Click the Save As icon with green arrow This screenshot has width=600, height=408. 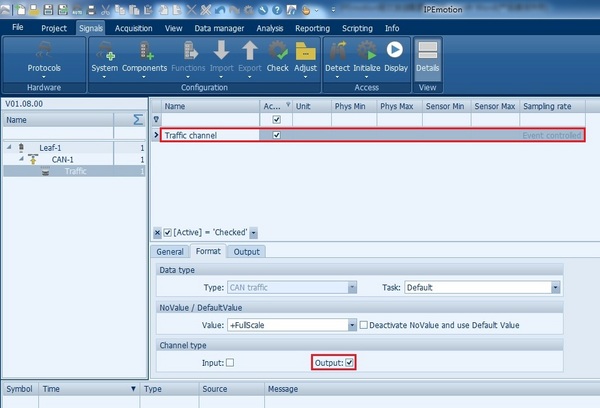(x=63, y=10)
